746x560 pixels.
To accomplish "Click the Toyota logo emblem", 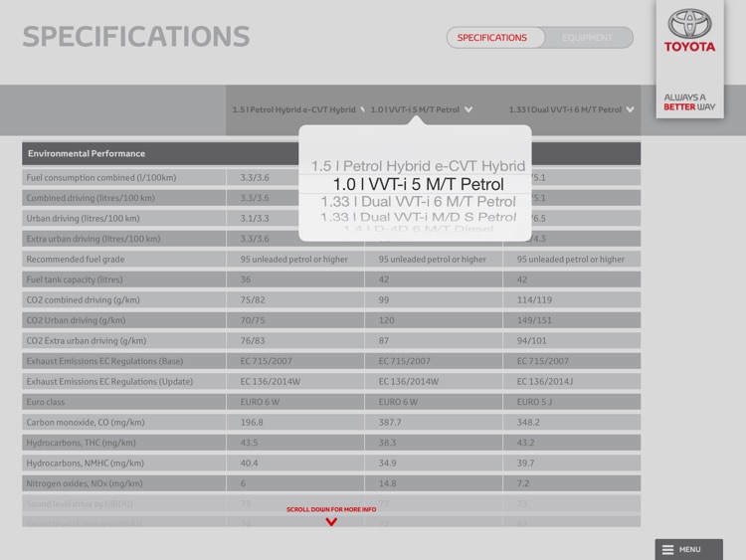I will [x=689, y=23].
